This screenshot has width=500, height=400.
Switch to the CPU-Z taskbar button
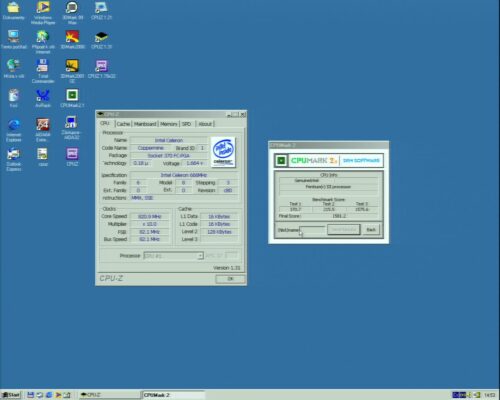tap(109, 395)
